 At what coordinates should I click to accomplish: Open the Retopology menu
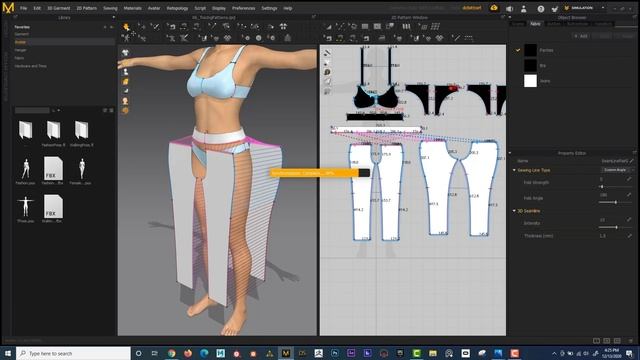(x=177, y=8)
